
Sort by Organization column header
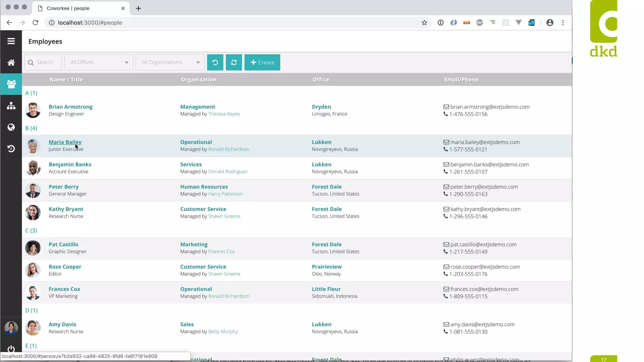(x=198, y=80)
